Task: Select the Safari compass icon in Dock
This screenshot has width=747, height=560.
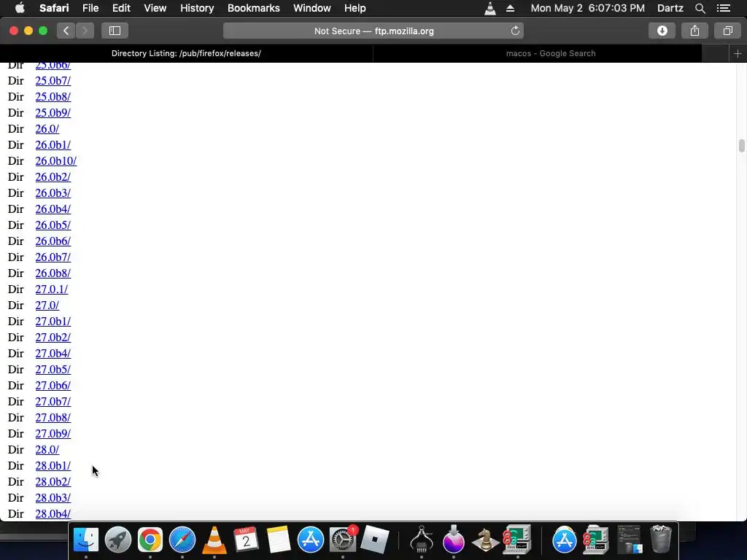Action: [x=182, y=540]
